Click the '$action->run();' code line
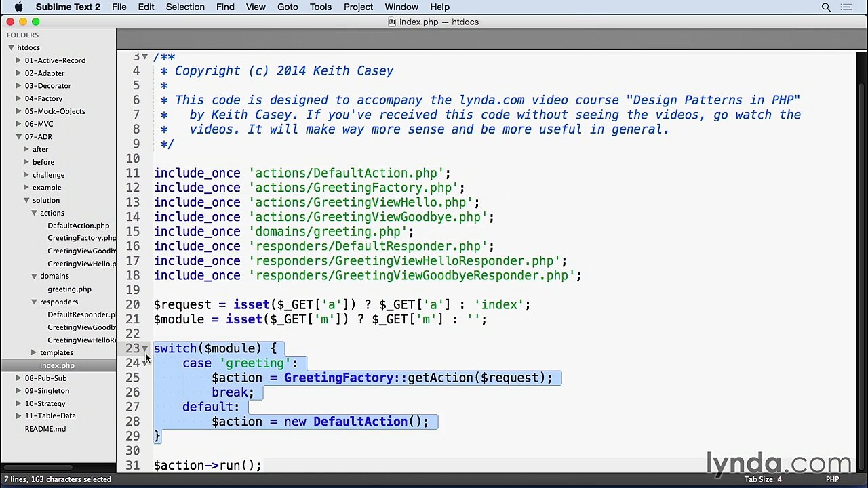This screenshot has height=488, width=868. point(208,466)
